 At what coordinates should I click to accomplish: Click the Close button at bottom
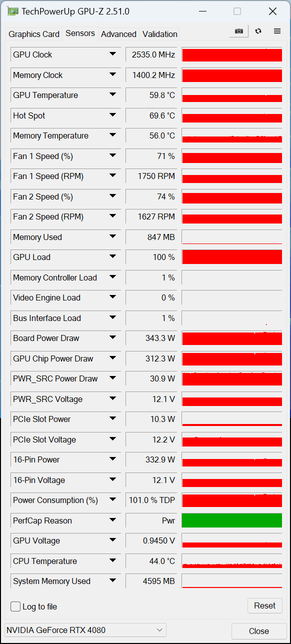tap(259, 631)
